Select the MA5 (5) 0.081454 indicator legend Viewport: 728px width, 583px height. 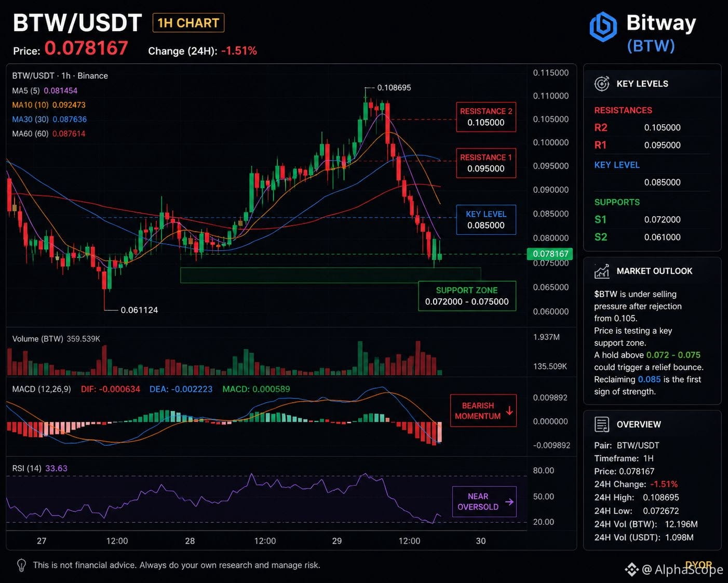pyautogui.click(x=45, y=90)
